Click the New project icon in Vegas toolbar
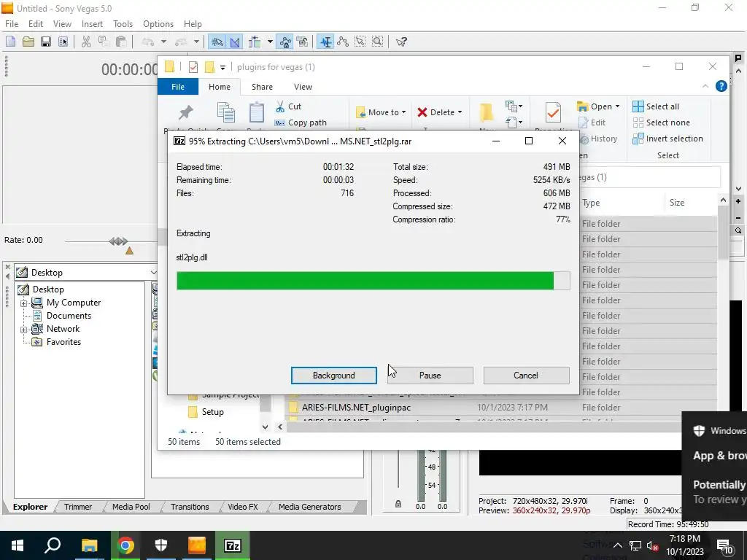 (10, 42)
